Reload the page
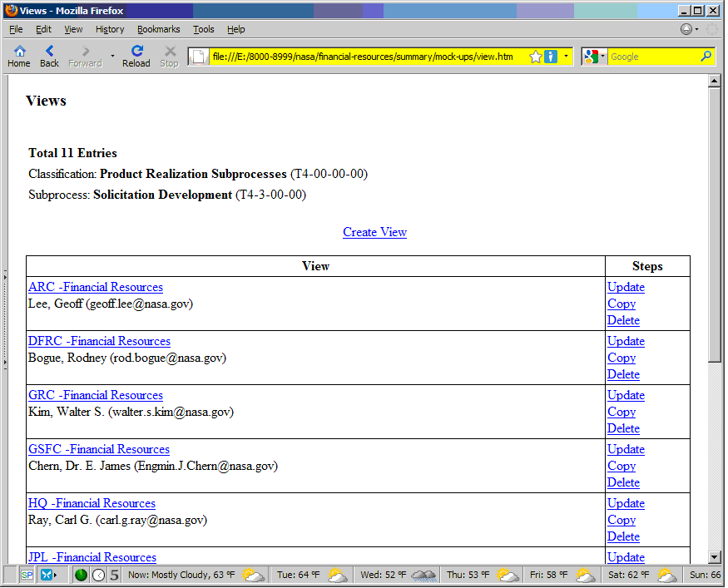 click(x=137, y=51)
